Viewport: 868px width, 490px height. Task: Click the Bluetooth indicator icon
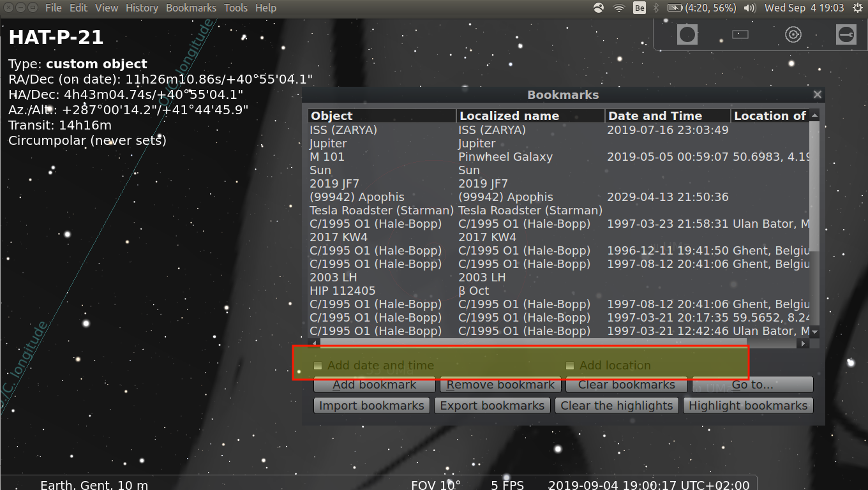pos(655,8)
